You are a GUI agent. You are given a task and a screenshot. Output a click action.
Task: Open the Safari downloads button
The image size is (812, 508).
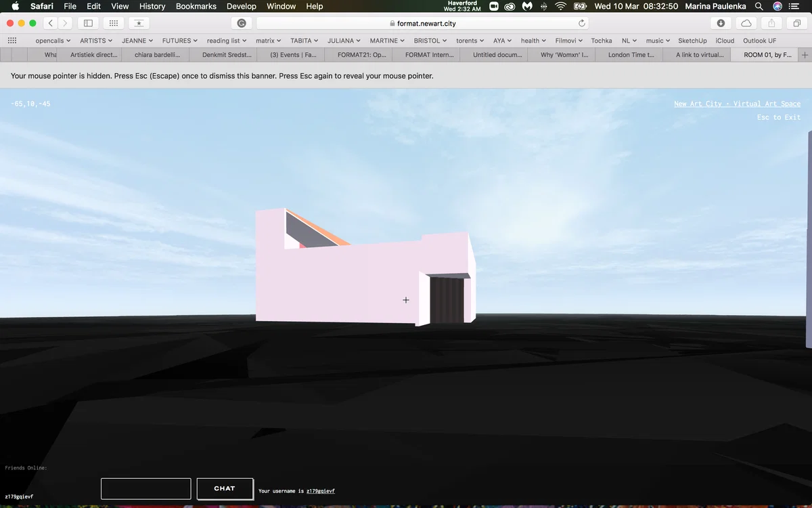click(721, 23)
